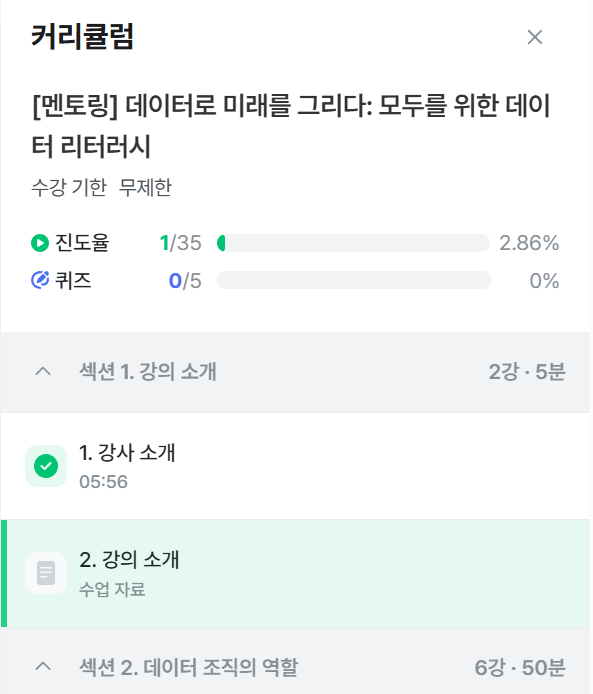Click the 수업 자료 label under lesson 2
The image size is (593, 694).
[112, 589]
